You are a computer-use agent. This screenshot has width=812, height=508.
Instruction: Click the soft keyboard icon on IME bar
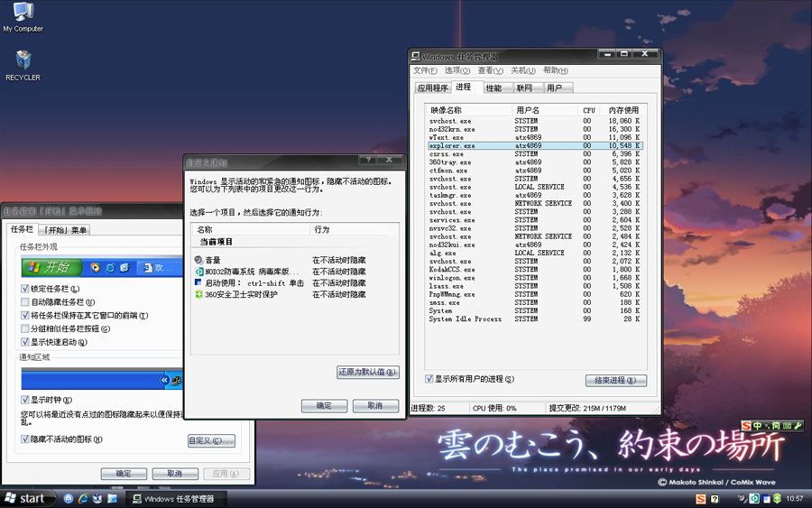[x=788, y=425]
